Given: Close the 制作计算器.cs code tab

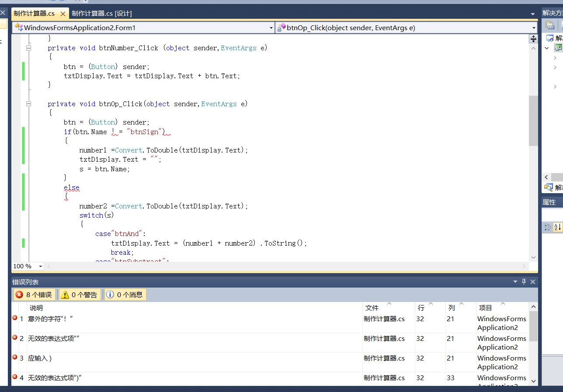Looking at the screenshot, I should tap(63, 14).
